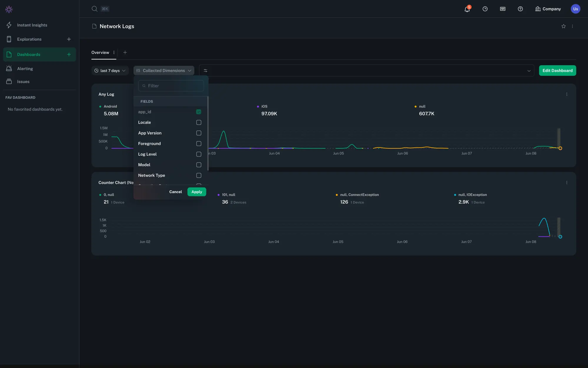
Task: Select the null, ConnectException legend entry
Action: [x=357, y=195]
